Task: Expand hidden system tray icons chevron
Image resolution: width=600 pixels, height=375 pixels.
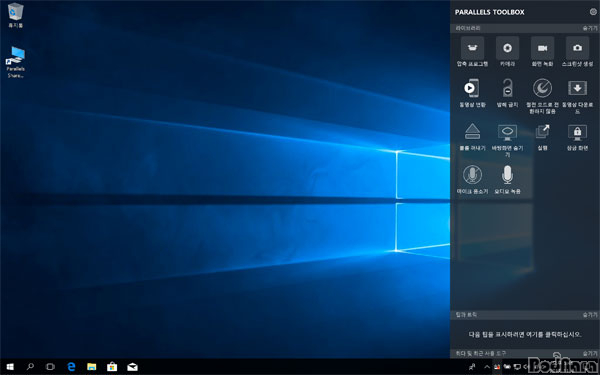Action: tap(487, 367)
